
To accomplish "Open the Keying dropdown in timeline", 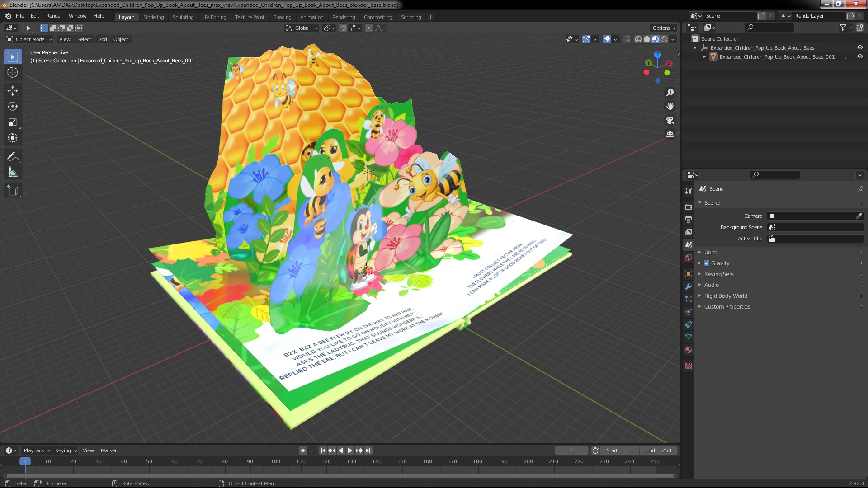I will coord(66,450).
